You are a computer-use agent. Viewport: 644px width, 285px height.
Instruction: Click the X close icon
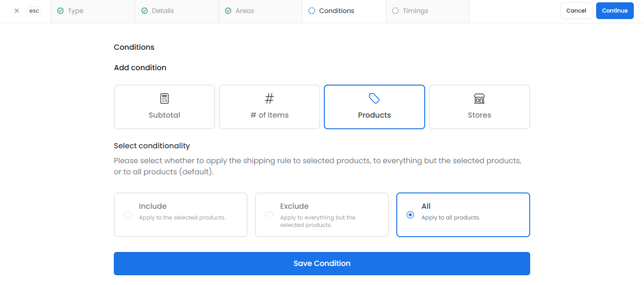point(17,11)
